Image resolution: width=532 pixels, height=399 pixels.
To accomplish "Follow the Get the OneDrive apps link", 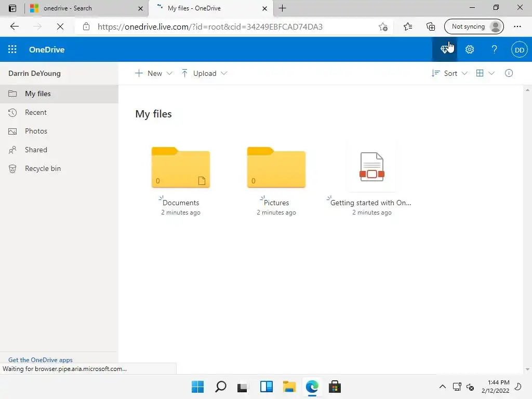I will coord(41,360).
